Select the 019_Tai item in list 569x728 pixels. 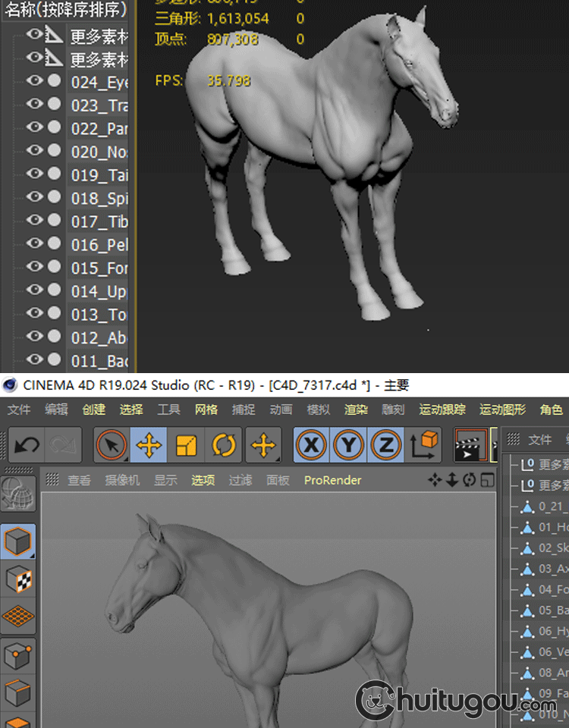coord(99,175)
